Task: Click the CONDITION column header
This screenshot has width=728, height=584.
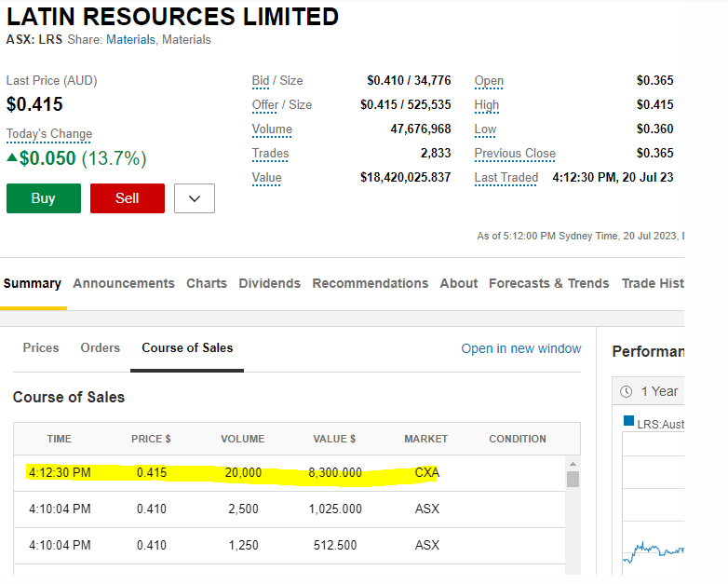Action: [518, 439]
